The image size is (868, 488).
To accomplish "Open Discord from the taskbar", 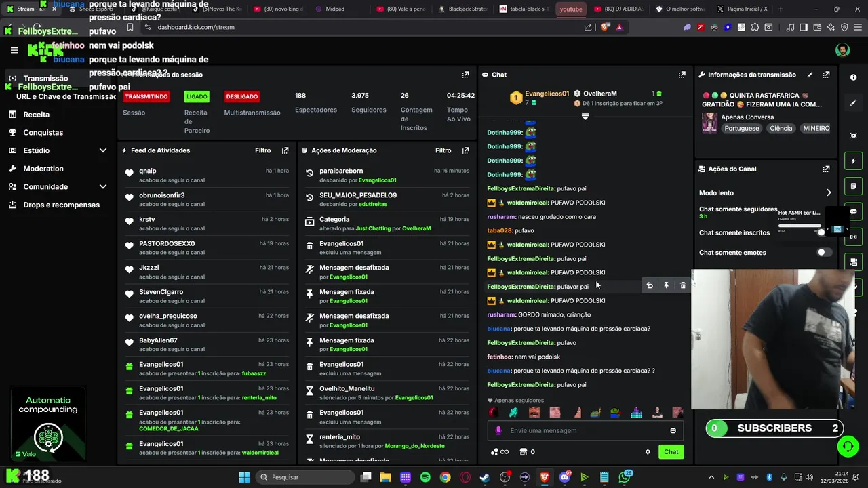I will (x=565, y=477).
